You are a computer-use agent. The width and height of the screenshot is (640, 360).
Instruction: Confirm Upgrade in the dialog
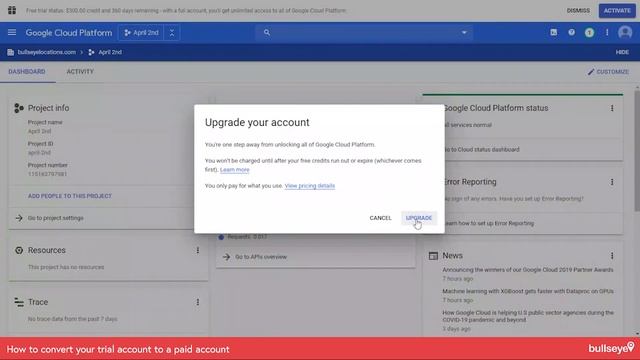419,218
